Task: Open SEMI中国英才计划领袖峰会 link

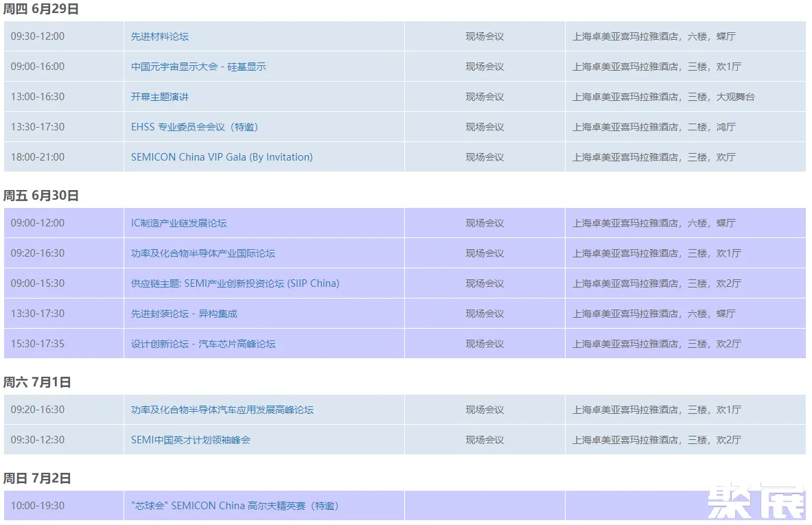Action: point(190,440)
